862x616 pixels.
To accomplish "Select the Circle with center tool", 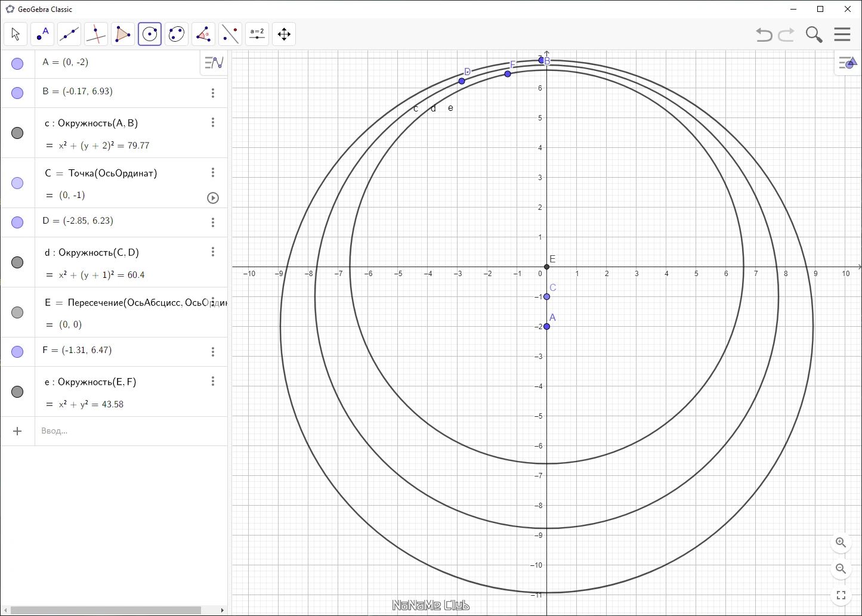I will tap(150, 34).
